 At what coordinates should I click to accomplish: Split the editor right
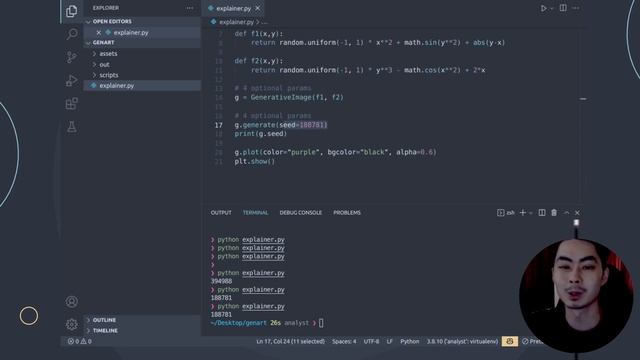click(563, 8)
